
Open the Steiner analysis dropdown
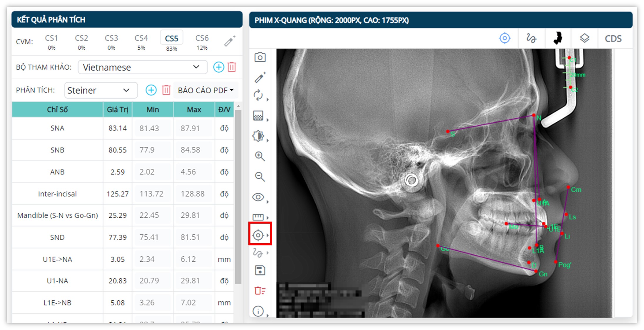pos(101,90)
